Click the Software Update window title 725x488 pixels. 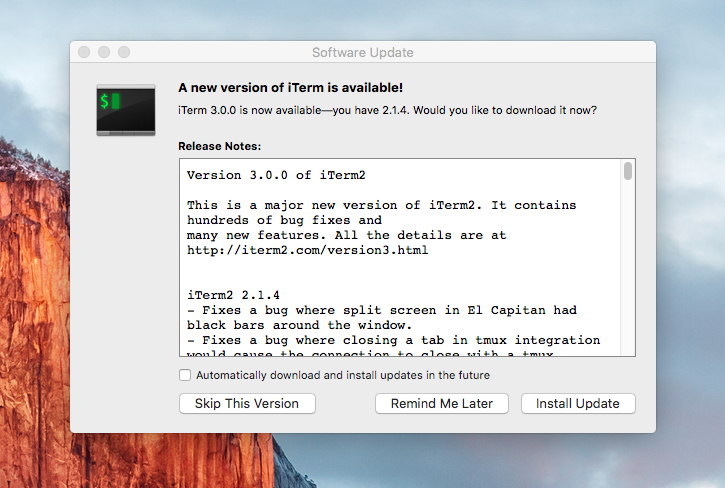point(362,52)
